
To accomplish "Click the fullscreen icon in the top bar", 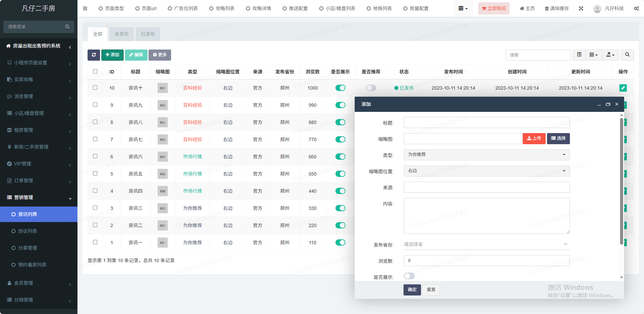I will [581, 8].
